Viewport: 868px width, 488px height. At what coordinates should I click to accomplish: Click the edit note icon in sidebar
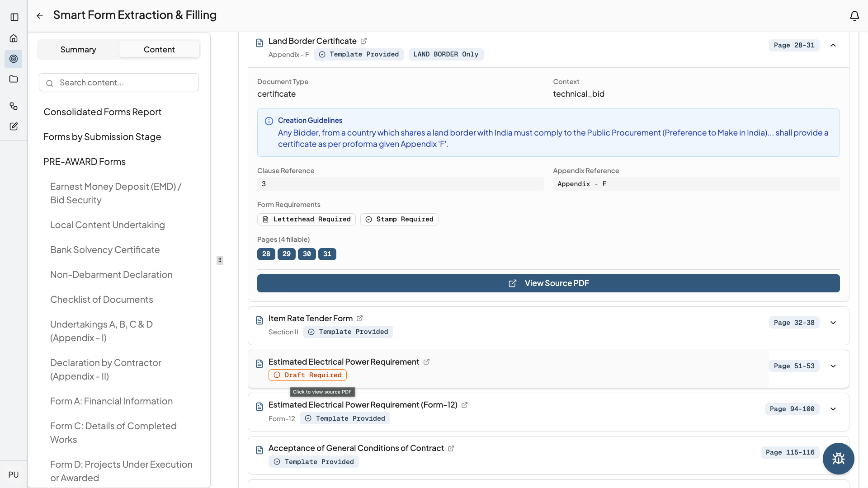[x=14, y=127]
